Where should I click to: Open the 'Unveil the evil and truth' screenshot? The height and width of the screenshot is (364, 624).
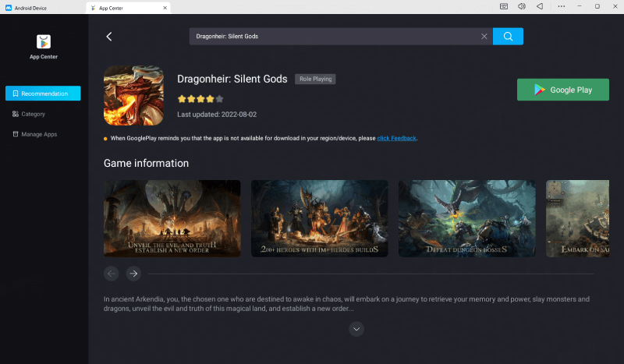coord(172,218)
